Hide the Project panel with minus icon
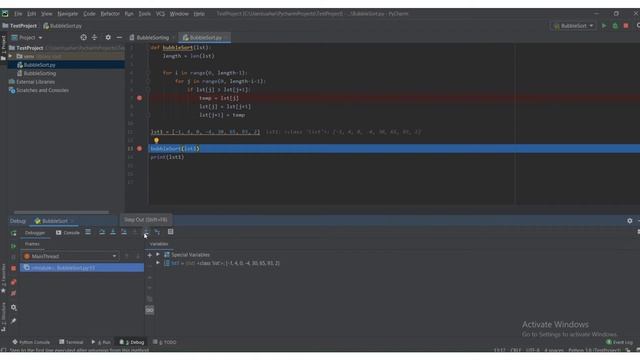The image size is (640, 360). coord(119,37)
